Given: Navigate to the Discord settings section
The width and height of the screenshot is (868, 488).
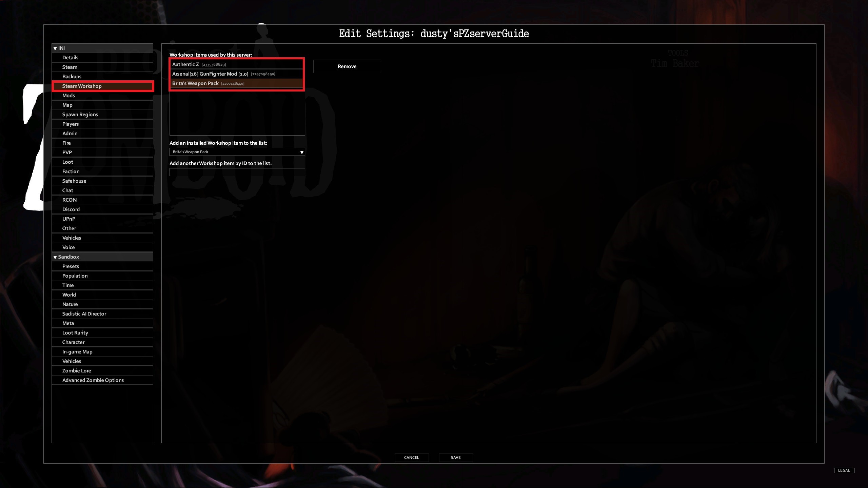Looking at the screenshot, I should pyautogui.click(x=71, y=209).
